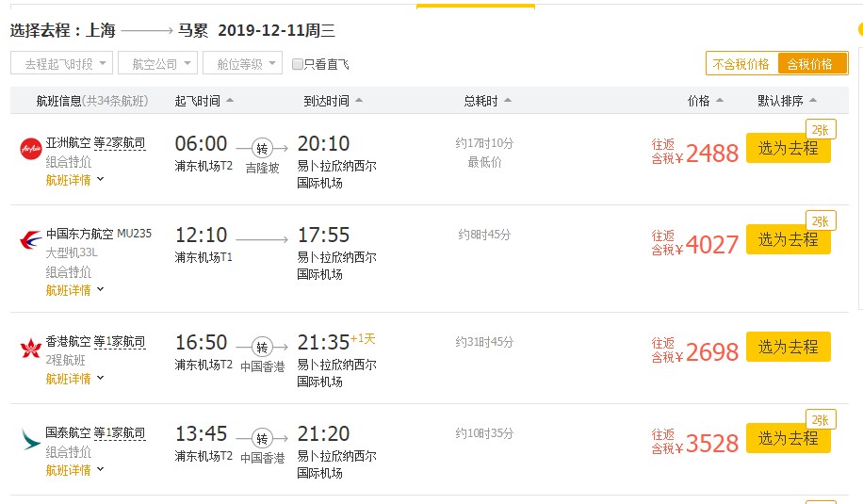This screenshot has height=504, width=863.
Task: Switch to 含税价格 price display
Action: [811, 64]
